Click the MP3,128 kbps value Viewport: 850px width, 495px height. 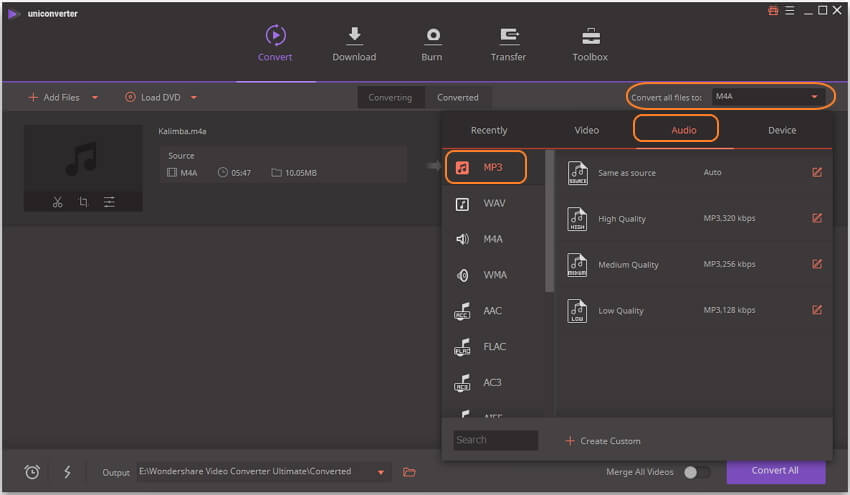729,310
